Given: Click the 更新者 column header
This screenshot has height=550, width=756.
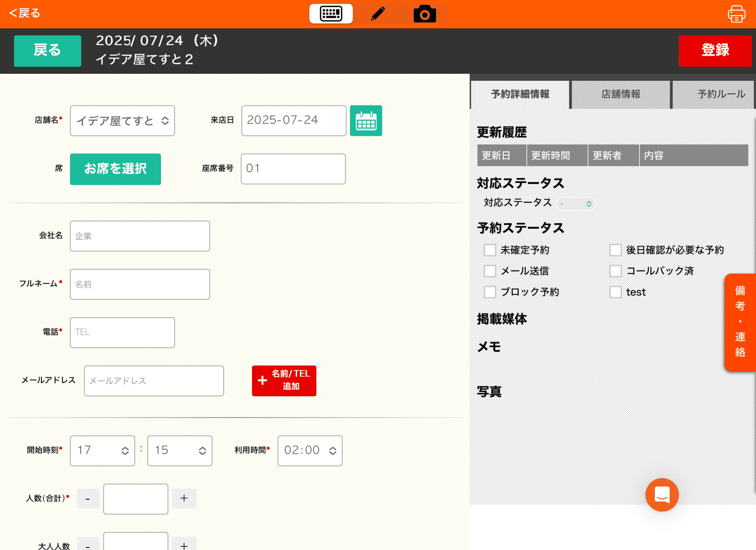Looking at the screenshot, I should (614, 155).
